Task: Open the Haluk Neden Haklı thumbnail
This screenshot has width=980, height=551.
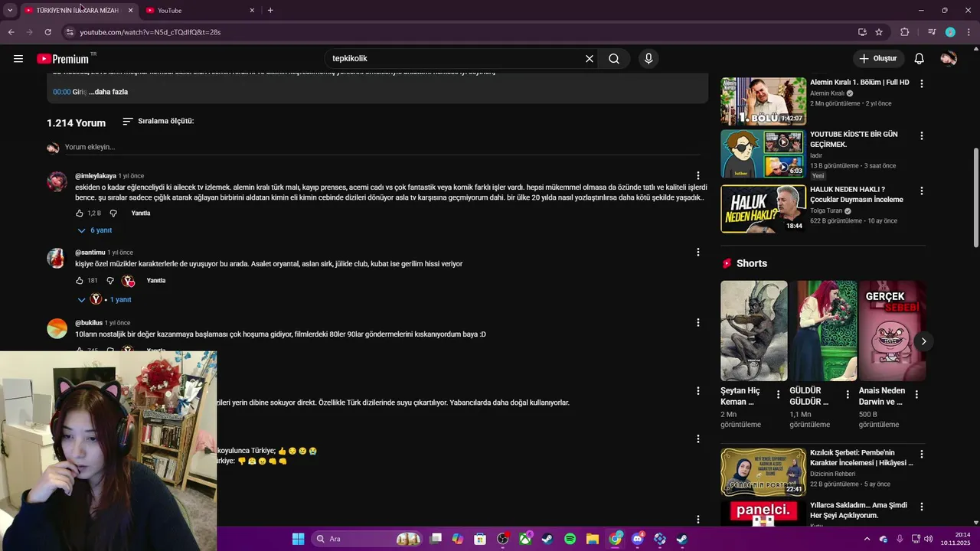Action: [763, 209]
